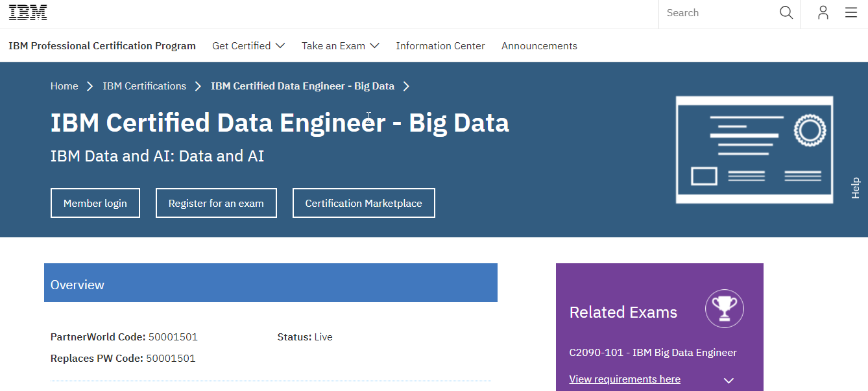Go to IBM Certifications breadcrumb
This screenshot has width=868, height=391.
[x=144, y=86]
